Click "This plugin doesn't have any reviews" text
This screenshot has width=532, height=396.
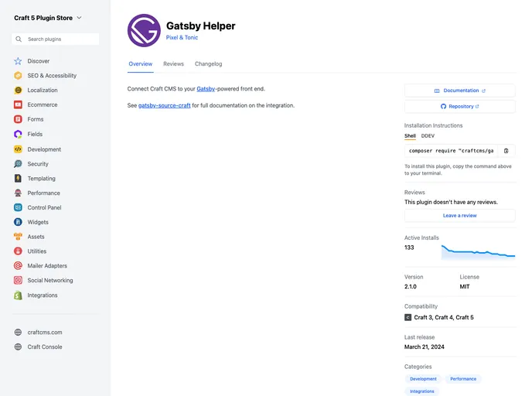click(451, 202)
